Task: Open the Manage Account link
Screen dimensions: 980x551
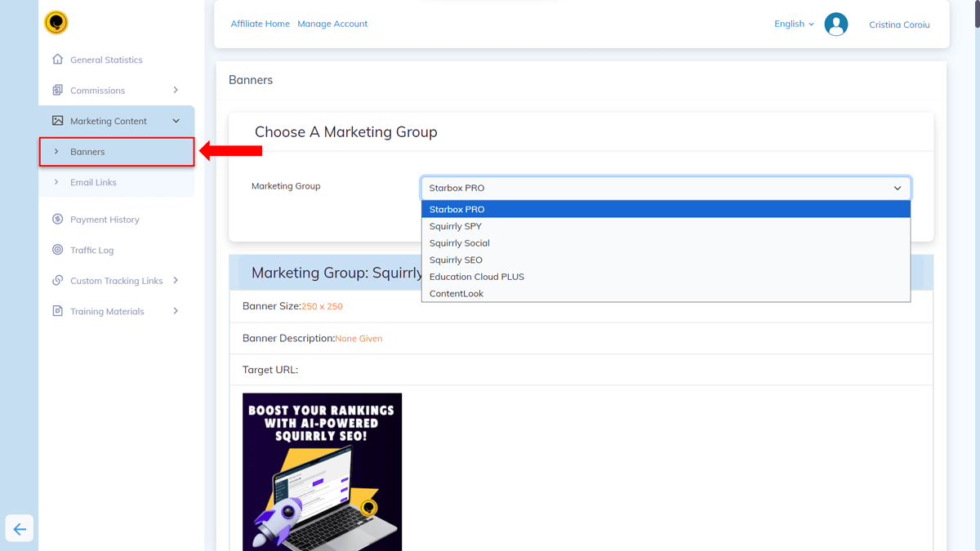Action: point(332,24)
